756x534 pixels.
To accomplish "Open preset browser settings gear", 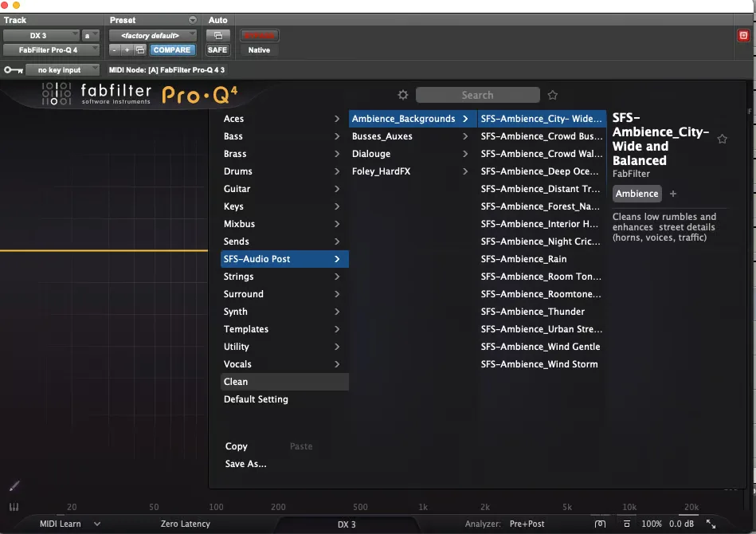I will pyautogui.click(x=403, y=95).
